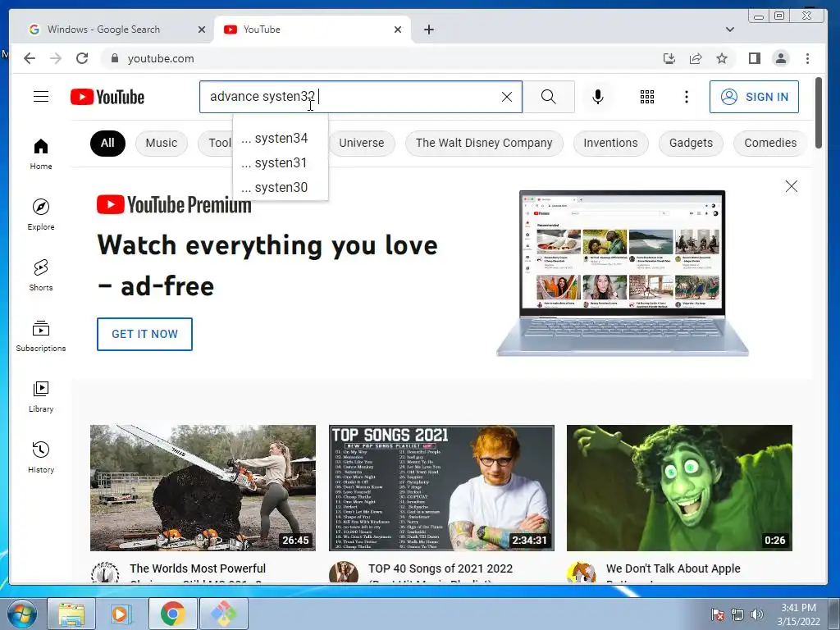Filter by Music chip
840x630 pixels.
click(x=162, y=143)
